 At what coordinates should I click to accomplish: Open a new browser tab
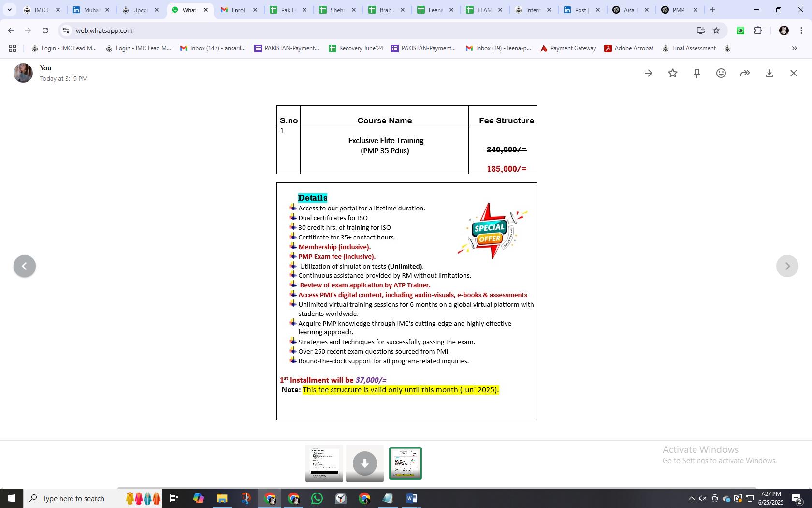pos(713,10)
